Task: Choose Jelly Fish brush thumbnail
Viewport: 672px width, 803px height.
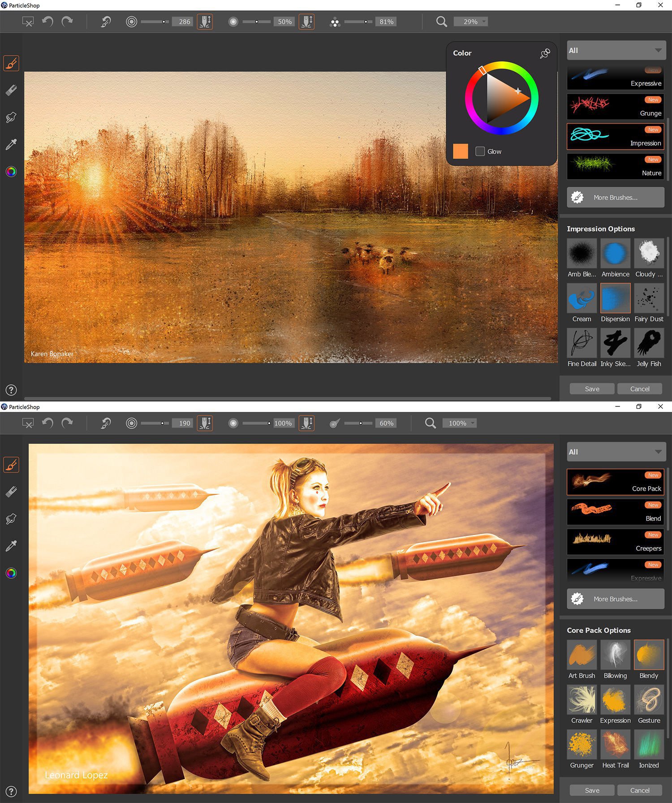Action: [649, 343]
